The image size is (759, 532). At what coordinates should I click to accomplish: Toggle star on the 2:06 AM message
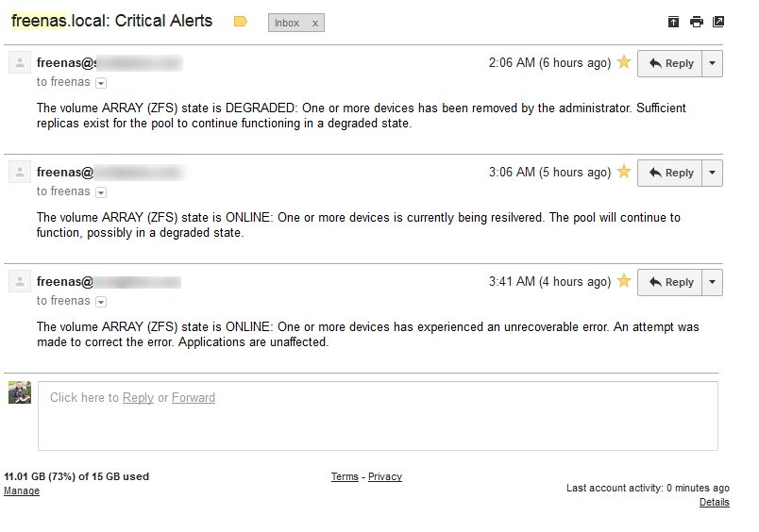(624, 62)
